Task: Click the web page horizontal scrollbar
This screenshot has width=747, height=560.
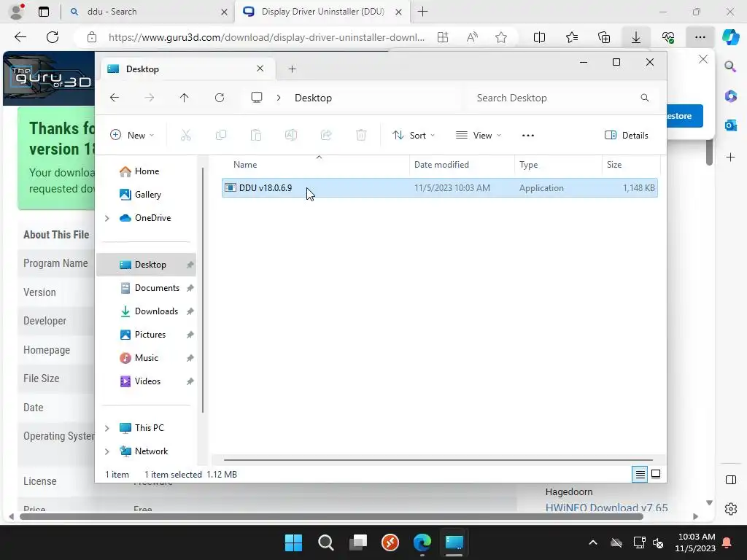Action: 331,517
